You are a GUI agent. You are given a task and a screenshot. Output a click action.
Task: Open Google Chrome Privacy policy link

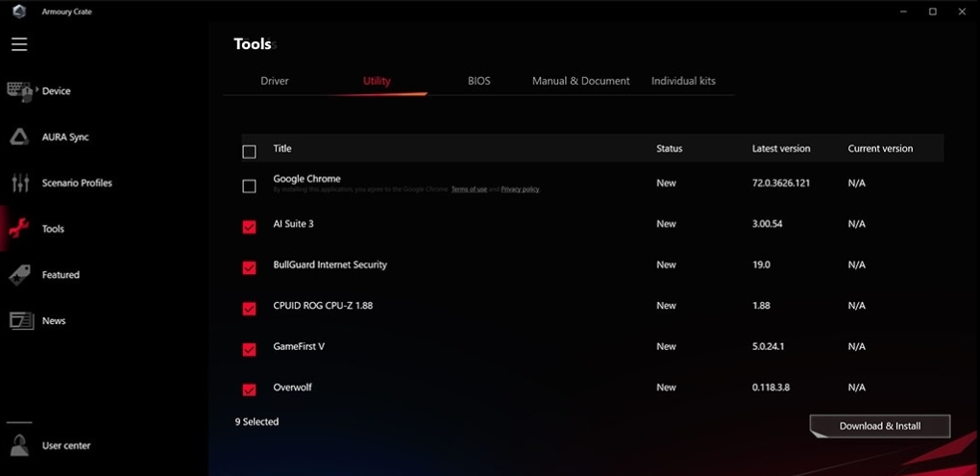pyautogui.click(x=520, y=188)
